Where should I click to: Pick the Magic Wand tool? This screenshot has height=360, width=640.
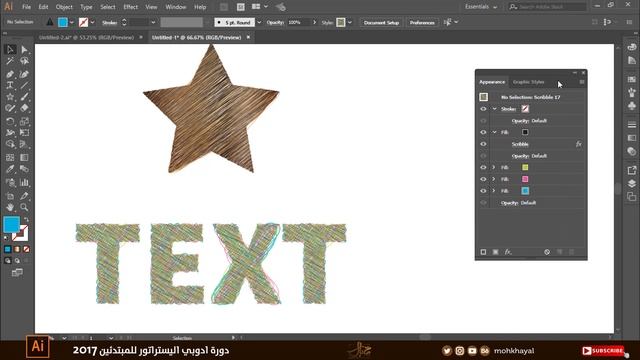tap(10, 61)
